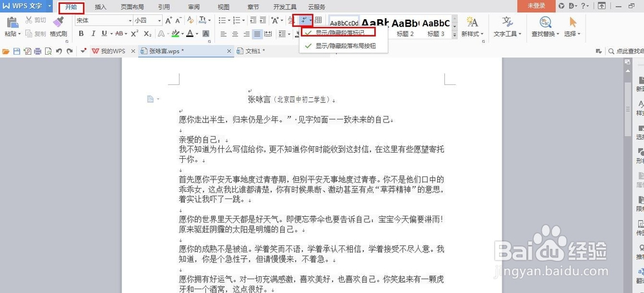The height and width of the screenshot is (293, 644).
Task: Click the highlight color pen
Action: [175, 33]
